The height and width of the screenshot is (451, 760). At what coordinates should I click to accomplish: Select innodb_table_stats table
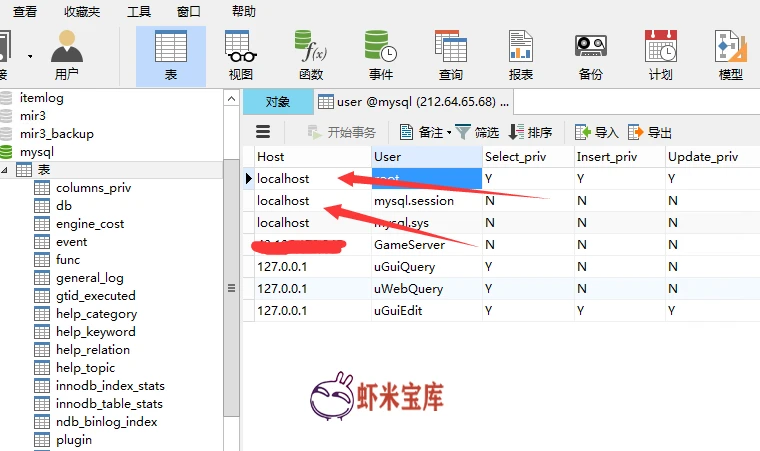click(x=109, y=403)
